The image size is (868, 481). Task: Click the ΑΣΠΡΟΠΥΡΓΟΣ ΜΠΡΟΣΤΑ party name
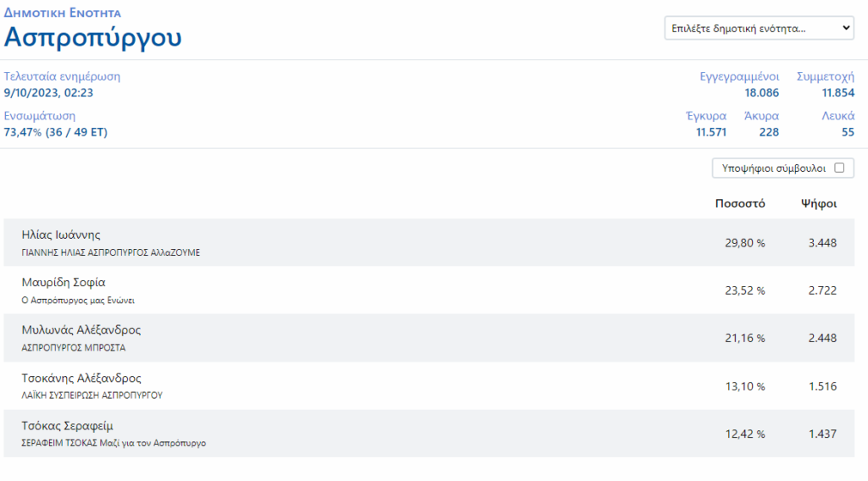(x=74, y=348)
